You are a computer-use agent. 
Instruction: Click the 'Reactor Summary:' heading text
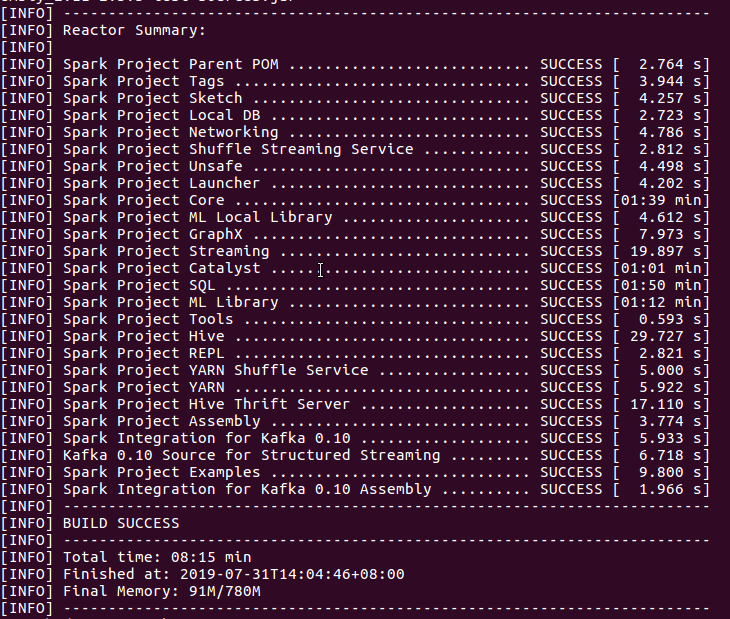(134, 31)
